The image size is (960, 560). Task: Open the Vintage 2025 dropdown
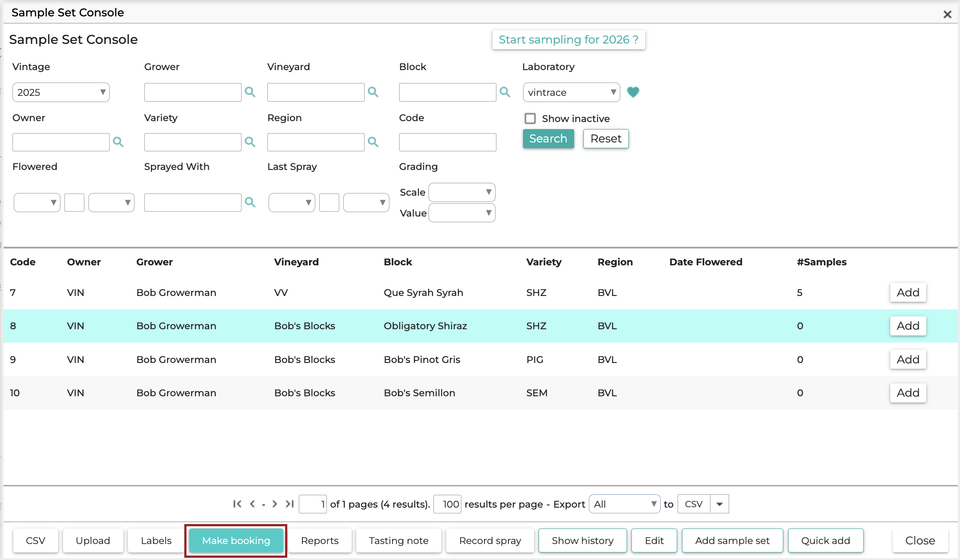(x=61, y=92)
